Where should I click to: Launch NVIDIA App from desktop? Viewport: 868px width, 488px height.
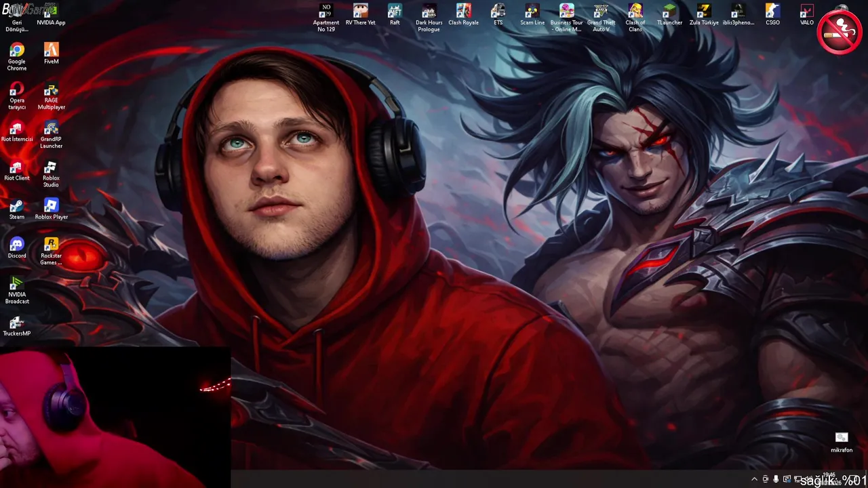point(51,15)
